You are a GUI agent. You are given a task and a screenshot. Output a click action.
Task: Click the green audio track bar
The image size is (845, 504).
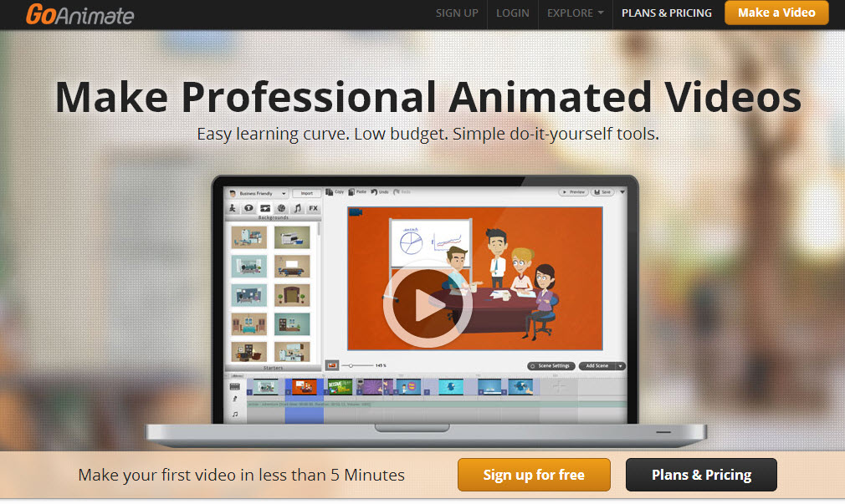point(437,404)
